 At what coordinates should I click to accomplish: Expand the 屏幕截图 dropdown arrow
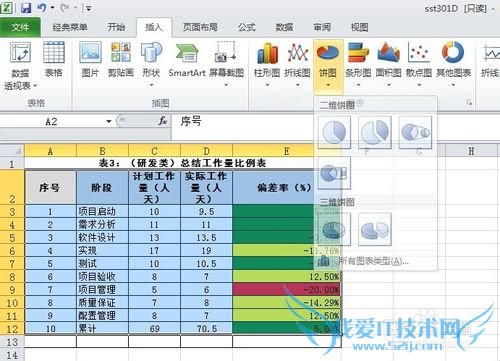click(x=226, y=85)
